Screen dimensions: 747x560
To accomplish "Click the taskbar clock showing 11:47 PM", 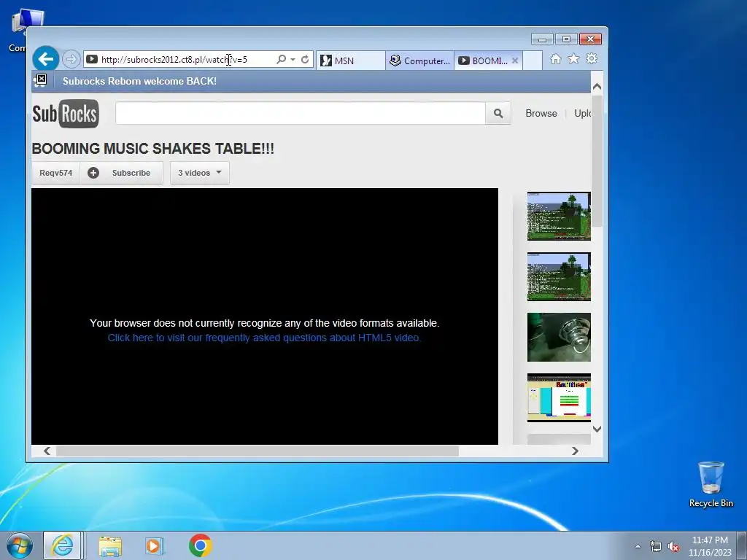I will (x=710, y=546).
